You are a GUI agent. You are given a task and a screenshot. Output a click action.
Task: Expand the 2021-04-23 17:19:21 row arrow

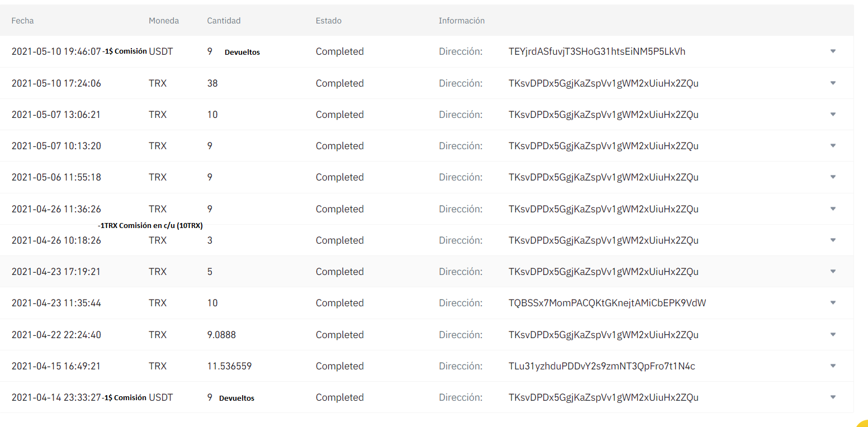(x=833, y=272)
